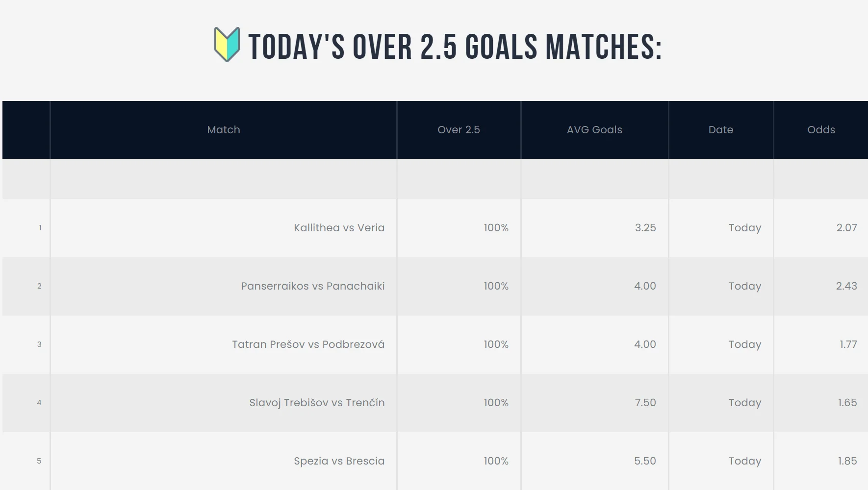Click the 2.07 odds for Kallithea

[x=846, y=228]
